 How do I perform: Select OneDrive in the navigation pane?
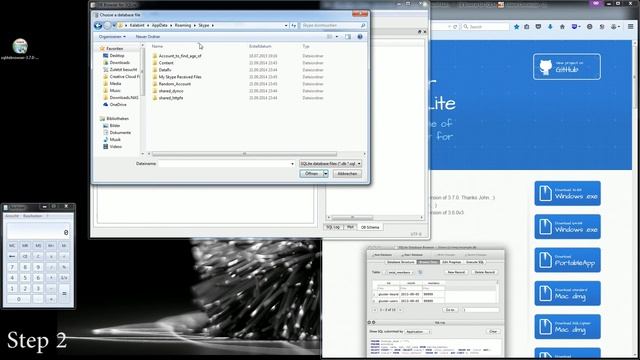point(118,104)
